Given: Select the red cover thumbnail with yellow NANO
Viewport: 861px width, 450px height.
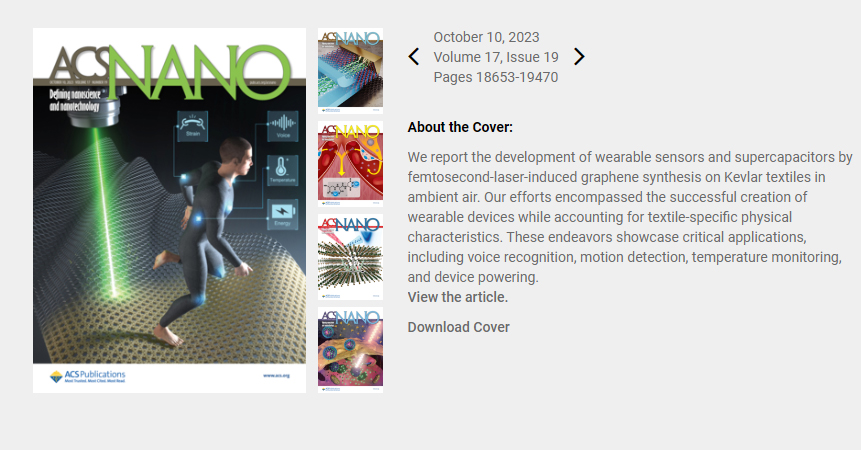Looking at the screenshot, I should coord(350,164).
